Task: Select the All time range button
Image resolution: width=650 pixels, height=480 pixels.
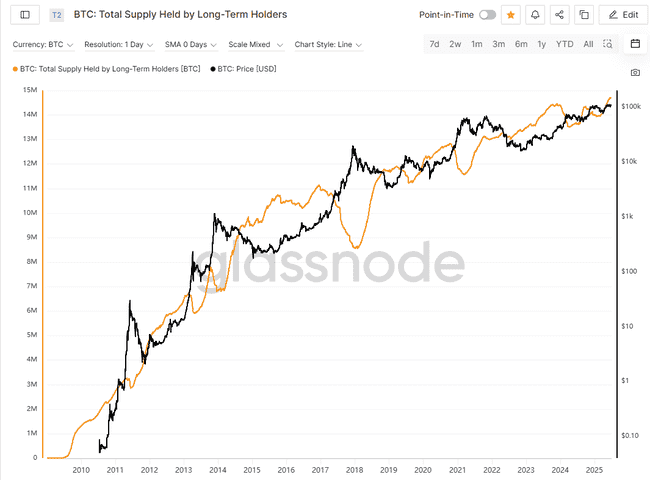Action: (588, 45)
